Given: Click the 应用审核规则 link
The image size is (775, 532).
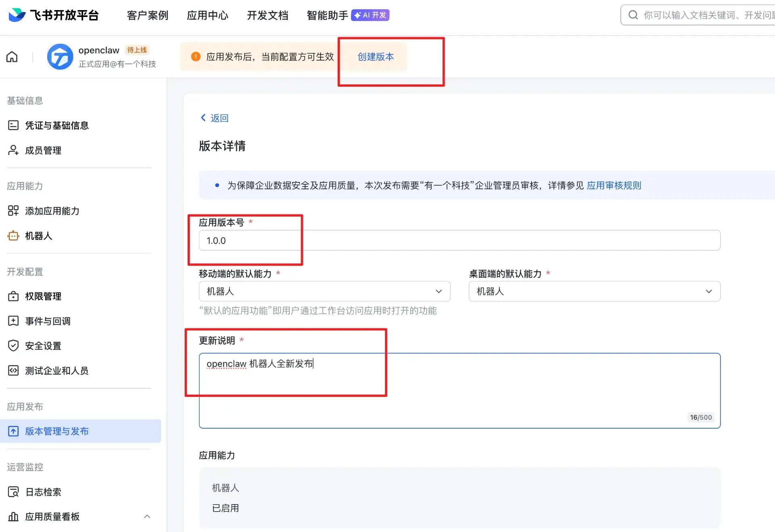Looking at the screenshot, I should 614,186.
